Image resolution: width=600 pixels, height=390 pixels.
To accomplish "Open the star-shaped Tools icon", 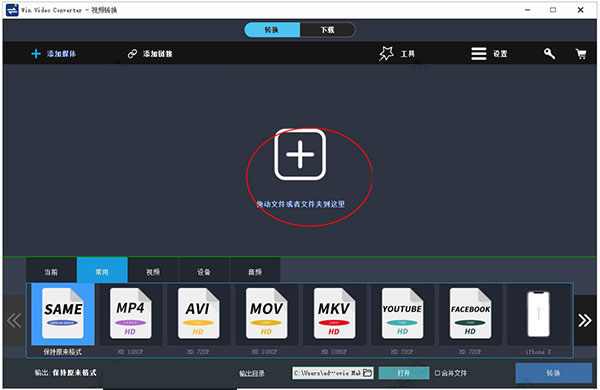I will pyautogui.click(x=386, y=54).
